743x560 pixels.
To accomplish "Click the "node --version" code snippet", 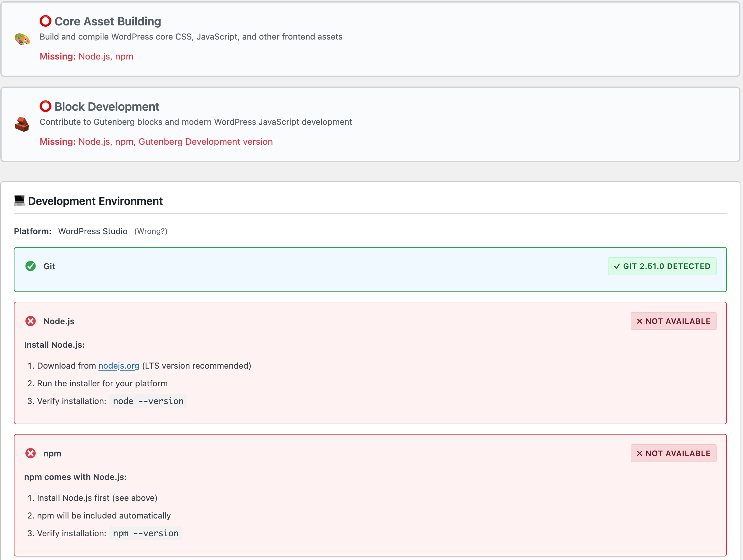I will [x=148, y=401].
